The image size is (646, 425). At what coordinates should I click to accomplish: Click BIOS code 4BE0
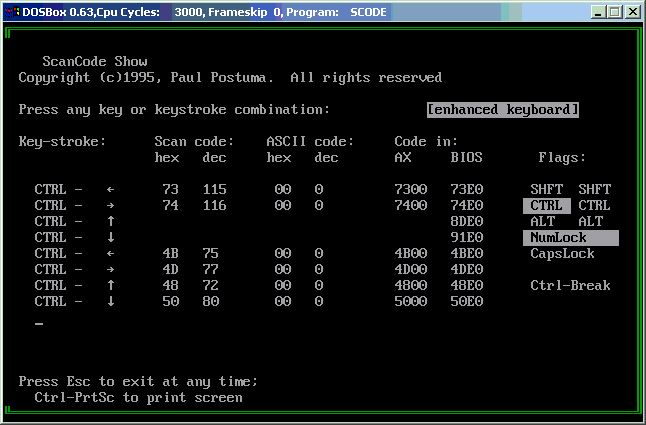pyautogui.click(x=466, y=254)
